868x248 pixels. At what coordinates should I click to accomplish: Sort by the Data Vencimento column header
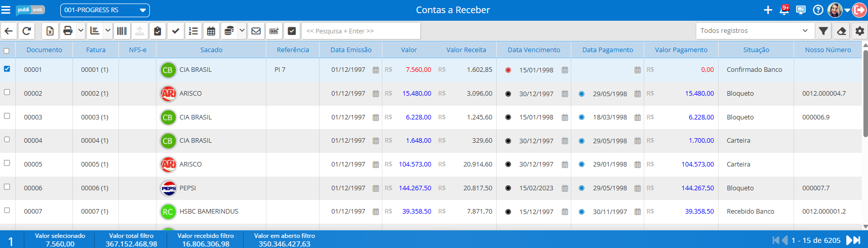coord(534,50)
